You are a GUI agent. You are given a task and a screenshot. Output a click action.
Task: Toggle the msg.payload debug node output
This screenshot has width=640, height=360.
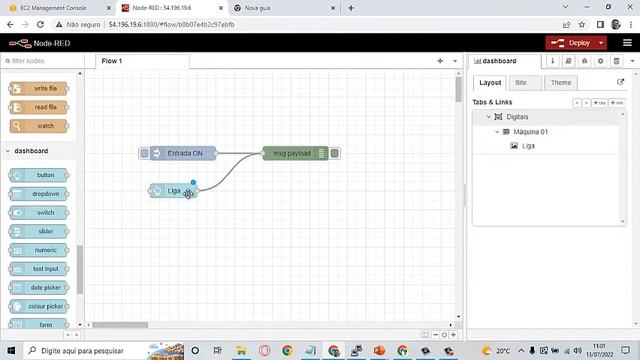(x=334, y=153)
